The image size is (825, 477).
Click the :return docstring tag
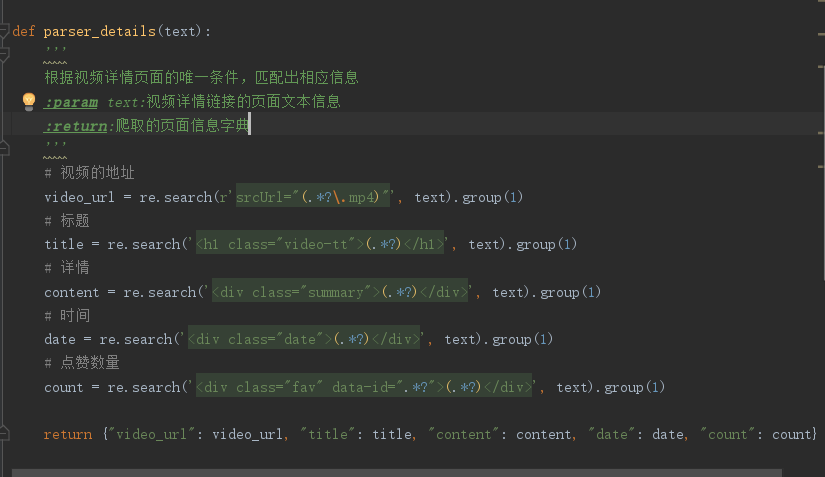(76, 126)
